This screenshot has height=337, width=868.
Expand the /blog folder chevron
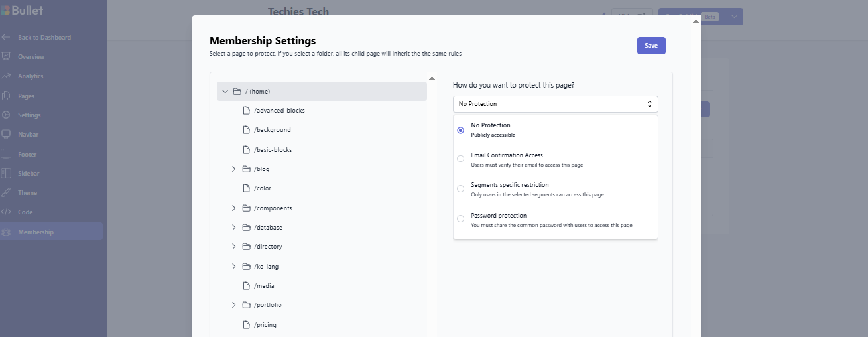tap(234, 169)
